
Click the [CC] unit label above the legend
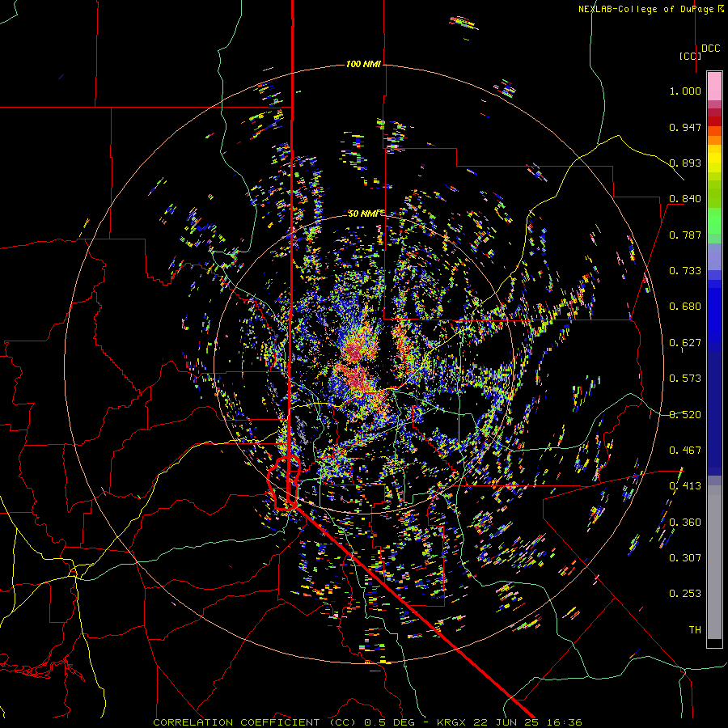pyautogui.click(x=690, y=56)
